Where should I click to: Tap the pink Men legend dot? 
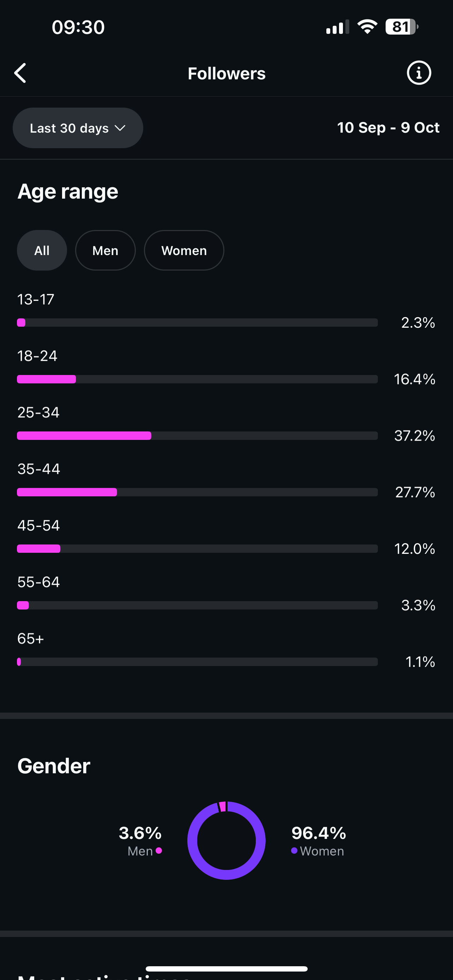tap(159, 851)
